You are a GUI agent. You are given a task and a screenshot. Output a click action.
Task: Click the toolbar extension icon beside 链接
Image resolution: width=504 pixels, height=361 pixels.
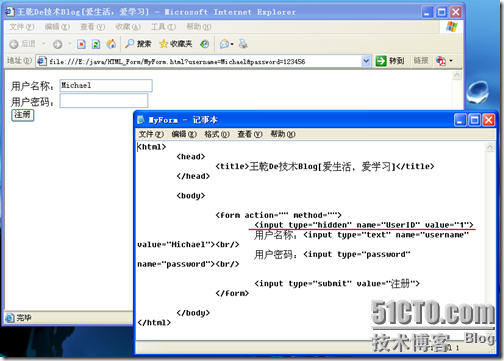click(x=441, y=61)
